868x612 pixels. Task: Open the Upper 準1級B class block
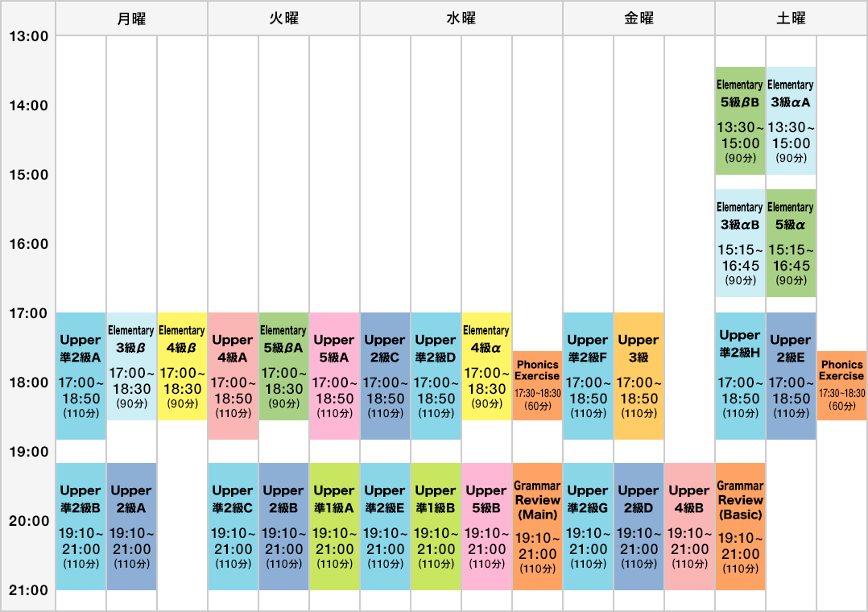436,527
